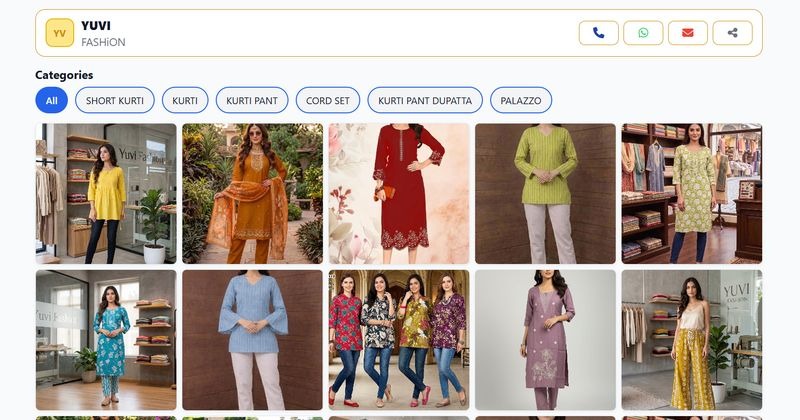Choose the KURTI PANT category
Image resolution: width=800 pixels, height=420 pixels.
(x=252, y=101)
